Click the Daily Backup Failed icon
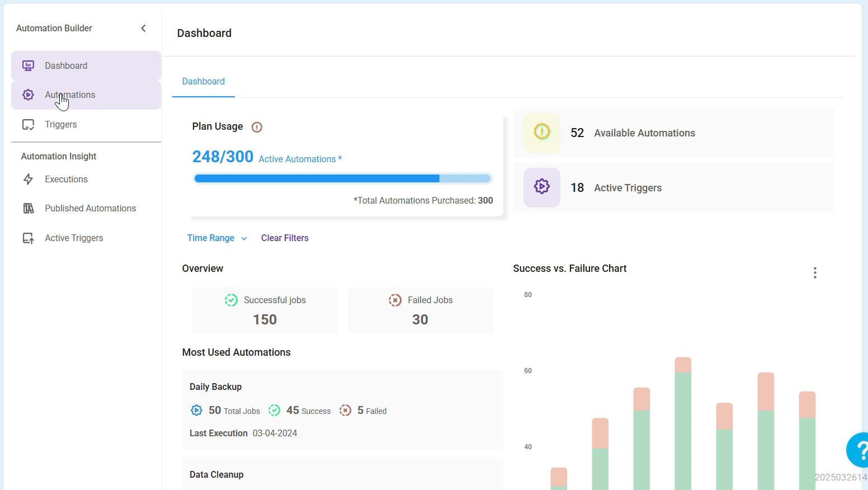The width and height of the screenshot is (868, 490). pos(346,410)
